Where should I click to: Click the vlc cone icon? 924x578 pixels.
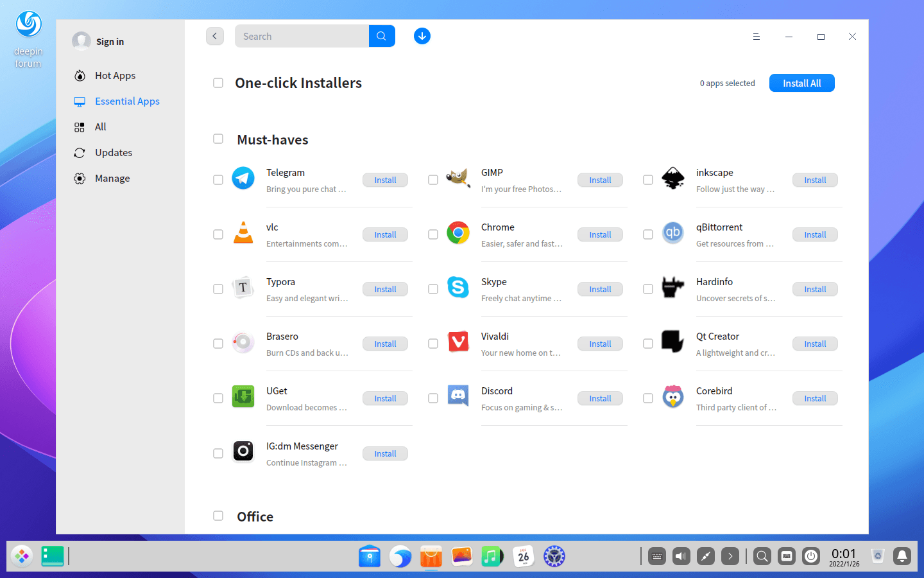pos(243,232)
